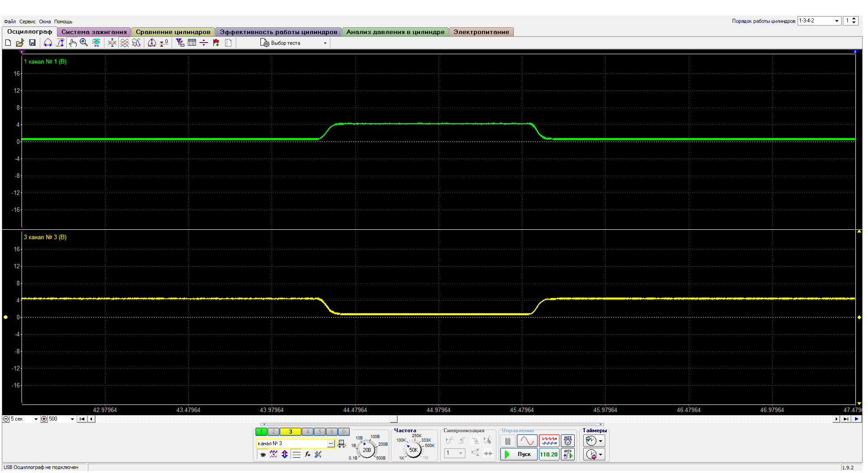Click the horizontal divider line icon

[204, 43]
